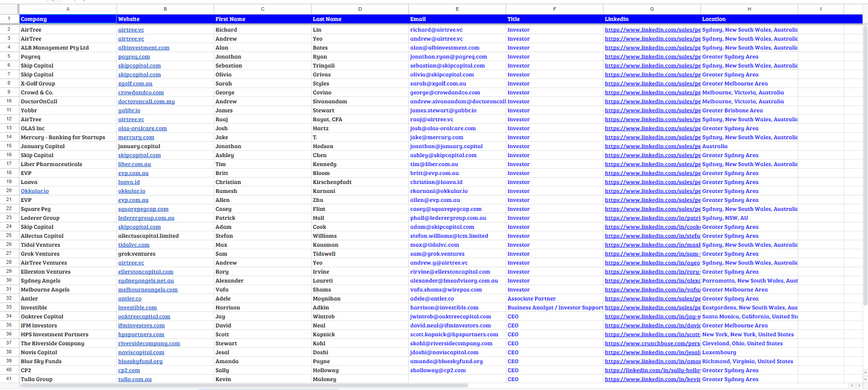Select the allectuscapital.limited cell

(x=165, y=236)
